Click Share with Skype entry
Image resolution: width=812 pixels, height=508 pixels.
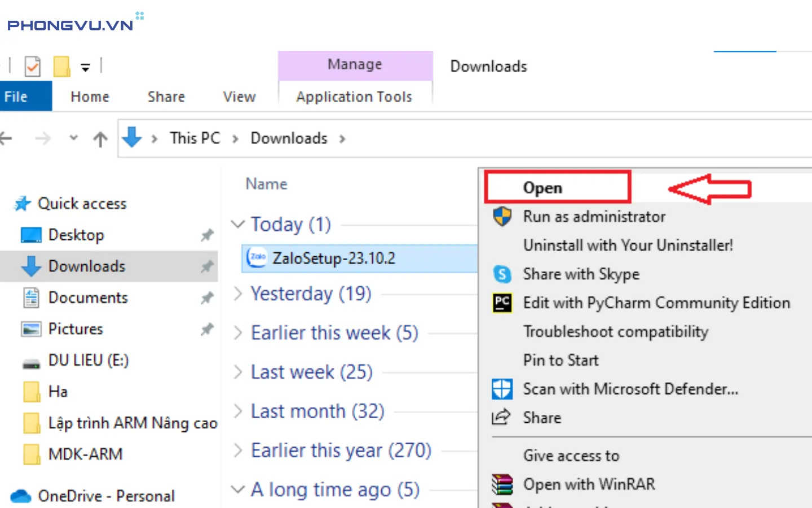(581, 274)
